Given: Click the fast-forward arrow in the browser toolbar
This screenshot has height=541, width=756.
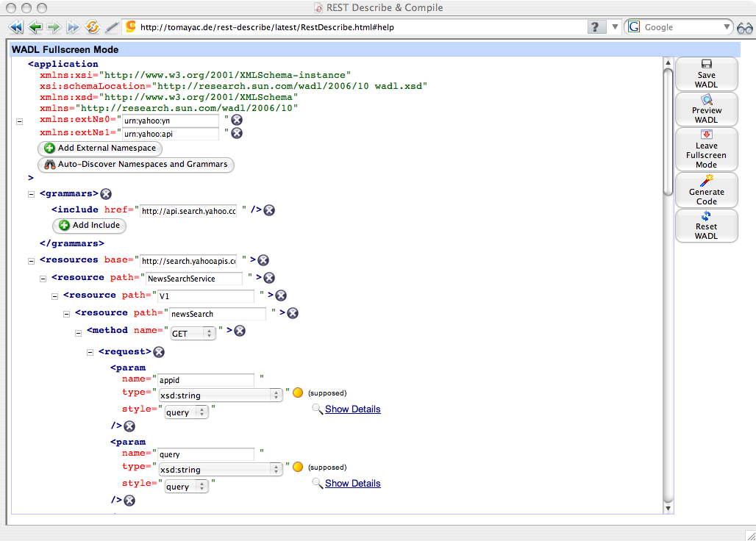Looking at the screenshot, I should [73, 27].
